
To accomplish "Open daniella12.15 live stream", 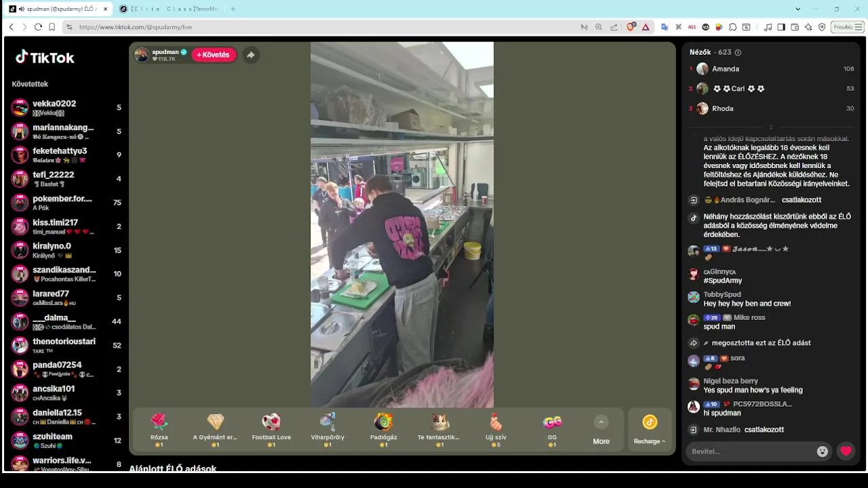I will 67,417.
